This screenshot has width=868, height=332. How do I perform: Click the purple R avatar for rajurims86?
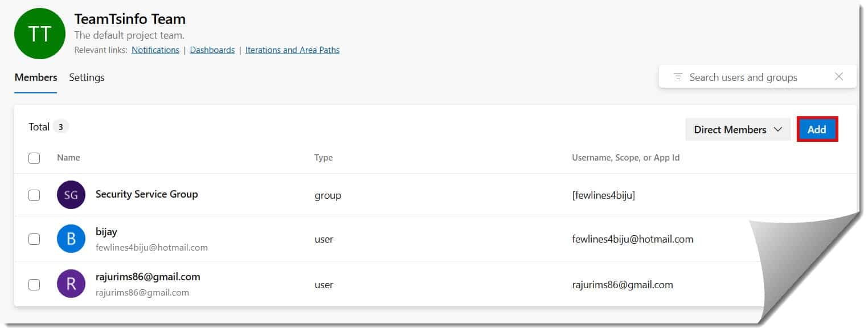pos(71,283)
